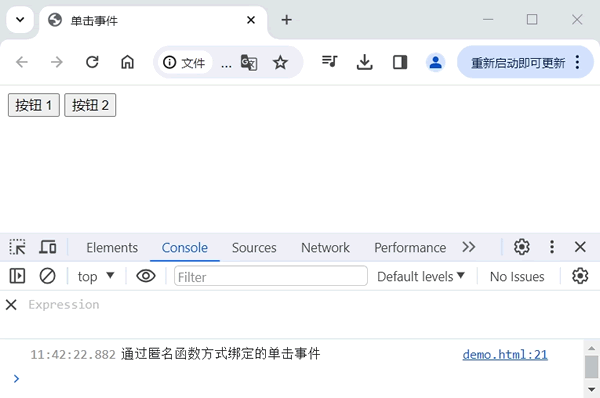Switch to the Network tab
This screenshot has height=398, width=600.
tap(325, 248)
